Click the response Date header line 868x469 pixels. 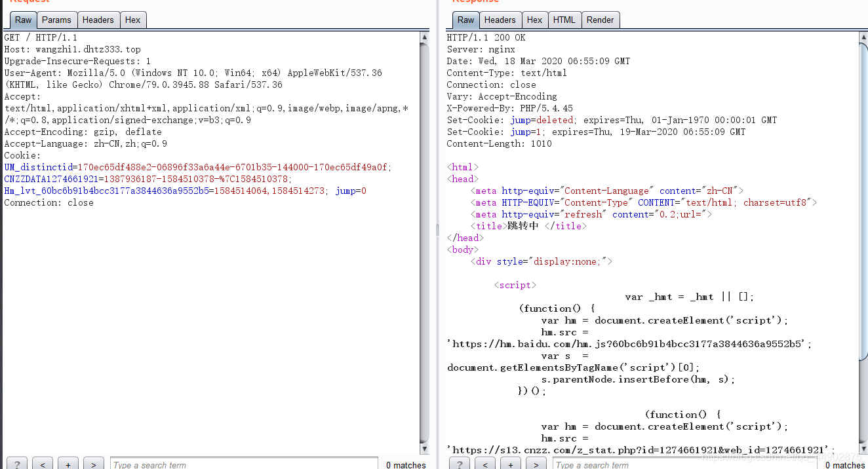tap(538, 61)
